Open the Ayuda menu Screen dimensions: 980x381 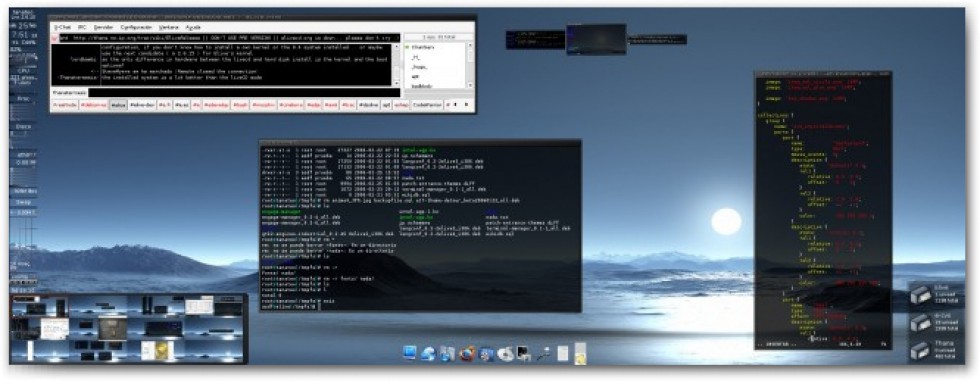193,27
